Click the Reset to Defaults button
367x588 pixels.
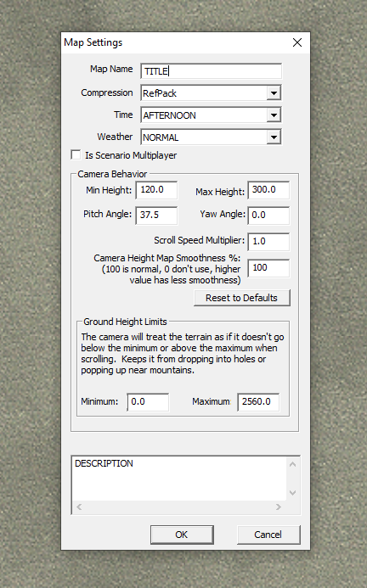click(242, 298)
